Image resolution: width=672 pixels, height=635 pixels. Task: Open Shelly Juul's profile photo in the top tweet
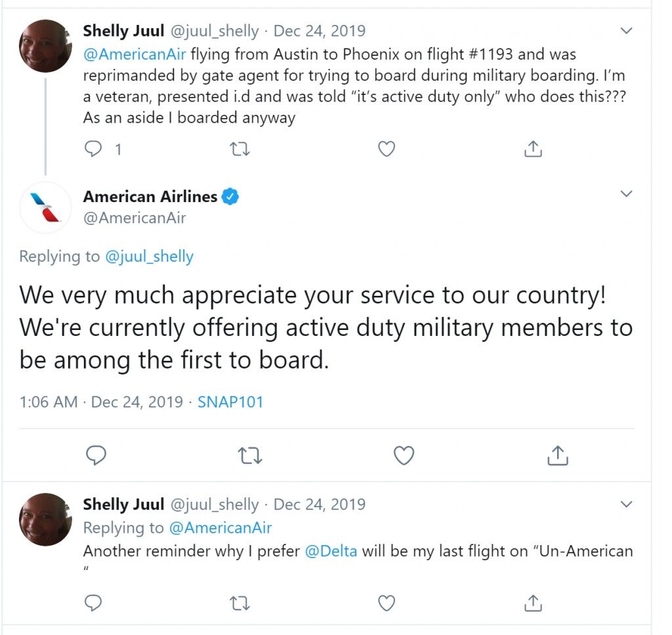45,46
